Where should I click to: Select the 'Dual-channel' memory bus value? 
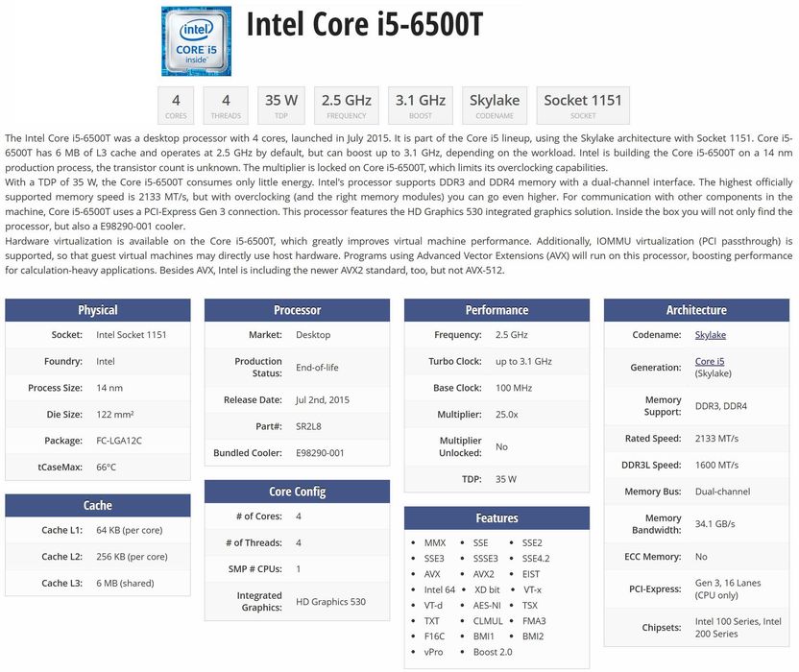(722, 492)
